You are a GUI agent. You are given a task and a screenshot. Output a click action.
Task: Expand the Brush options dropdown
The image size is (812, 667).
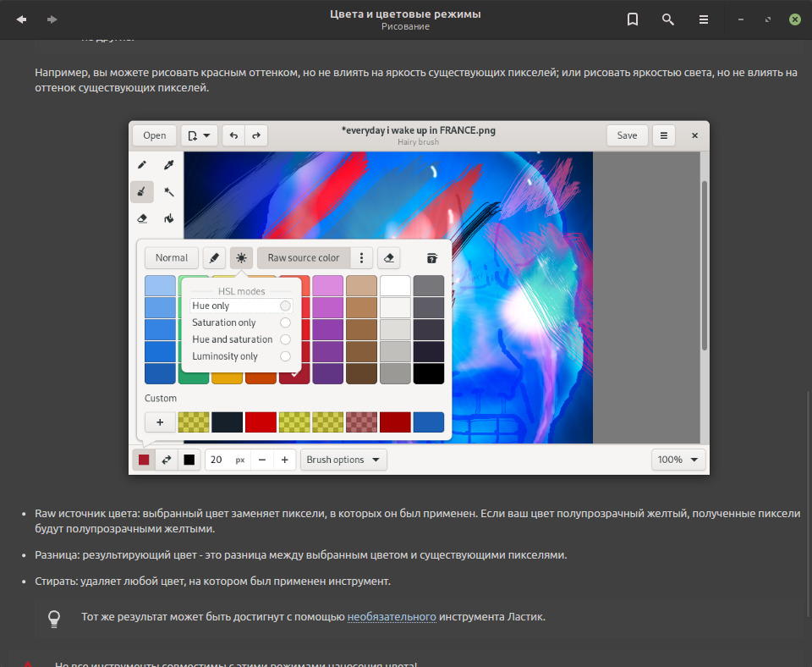tap(343, 460)
